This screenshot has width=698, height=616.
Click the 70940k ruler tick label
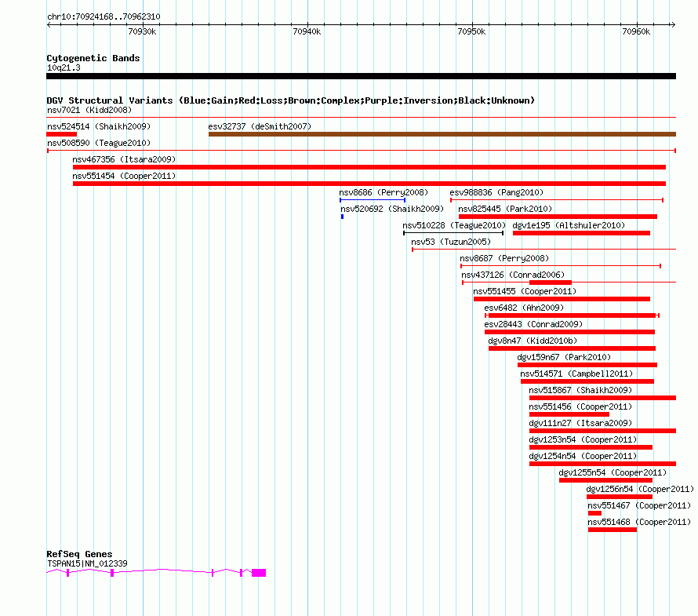coord(307,31)
